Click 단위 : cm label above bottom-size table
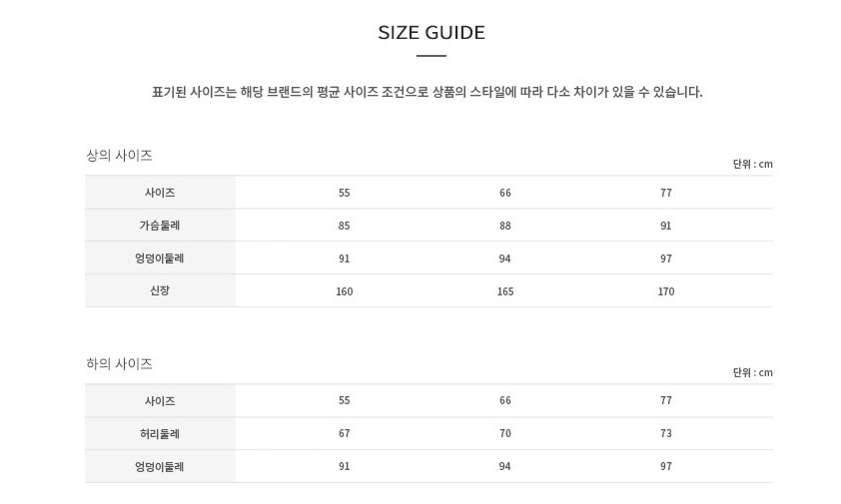 point(752,373)
